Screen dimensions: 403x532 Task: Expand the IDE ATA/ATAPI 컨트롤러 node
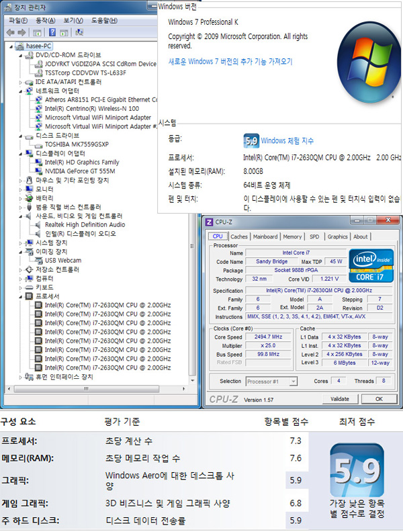[x=21, y=82]
